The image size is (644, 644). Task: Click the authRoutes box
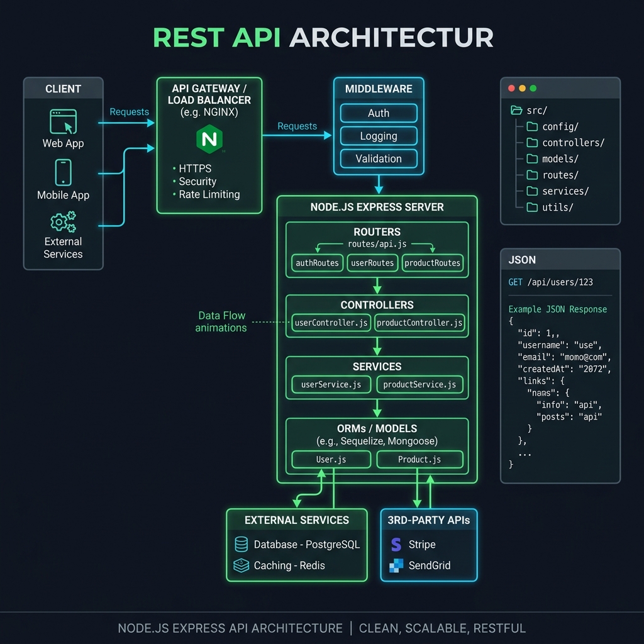pos(317,263)
